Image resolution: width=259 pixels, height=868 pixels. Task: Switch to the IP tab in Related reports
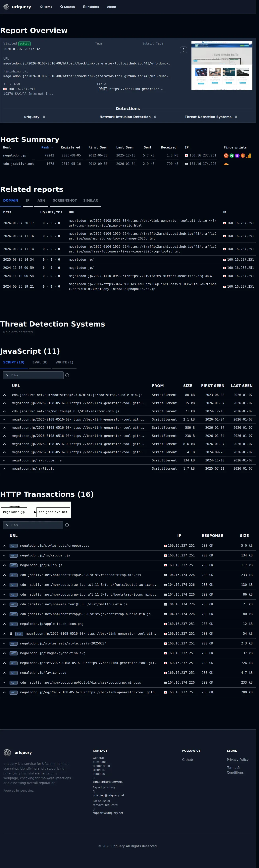(x=27, y=201)
